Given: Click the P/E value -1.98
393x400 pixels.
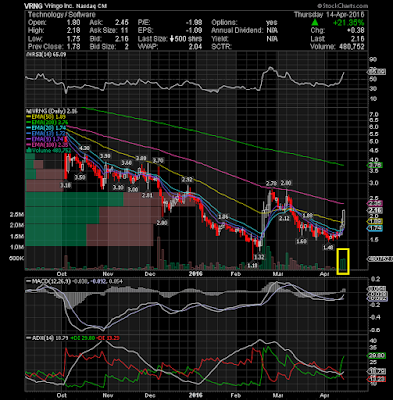Looking at the screenshot, I should (x=194, y=23).
